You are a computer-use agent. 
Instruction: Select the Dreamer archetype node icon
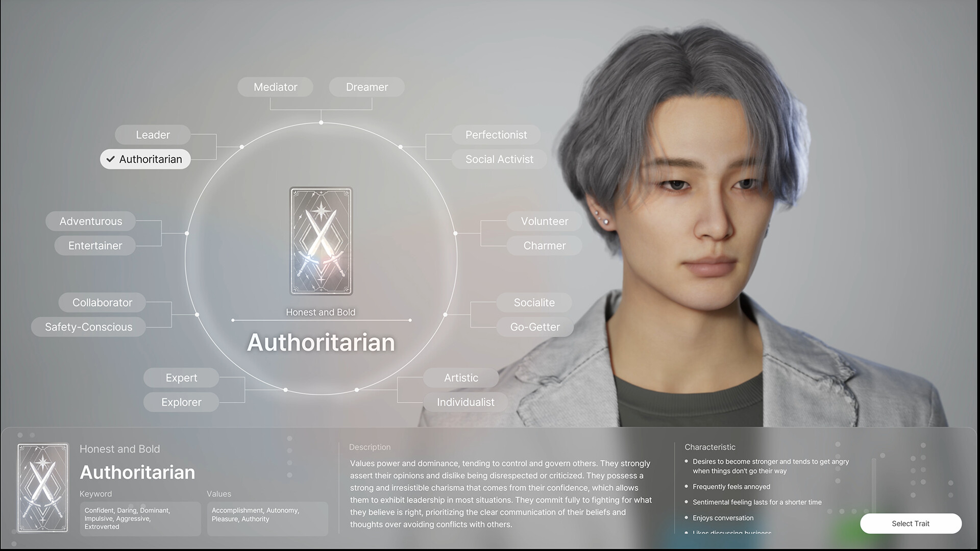pyautogui.click(x=366, y=86)
